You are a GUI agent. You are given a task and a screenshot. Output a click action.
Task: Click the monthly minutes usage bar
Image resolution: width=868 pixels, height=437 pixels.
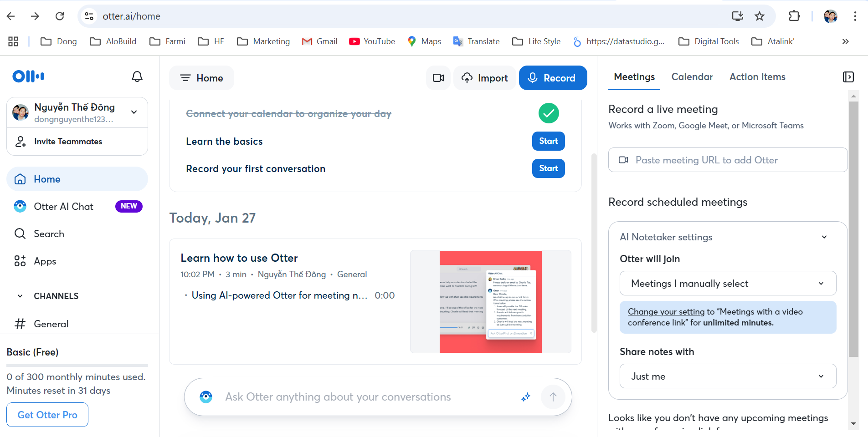(x=77, y=365)
